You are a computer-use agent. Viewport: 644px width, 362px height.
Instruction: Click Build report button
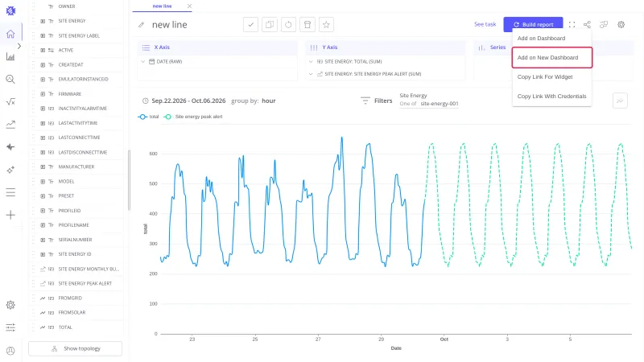533,25
